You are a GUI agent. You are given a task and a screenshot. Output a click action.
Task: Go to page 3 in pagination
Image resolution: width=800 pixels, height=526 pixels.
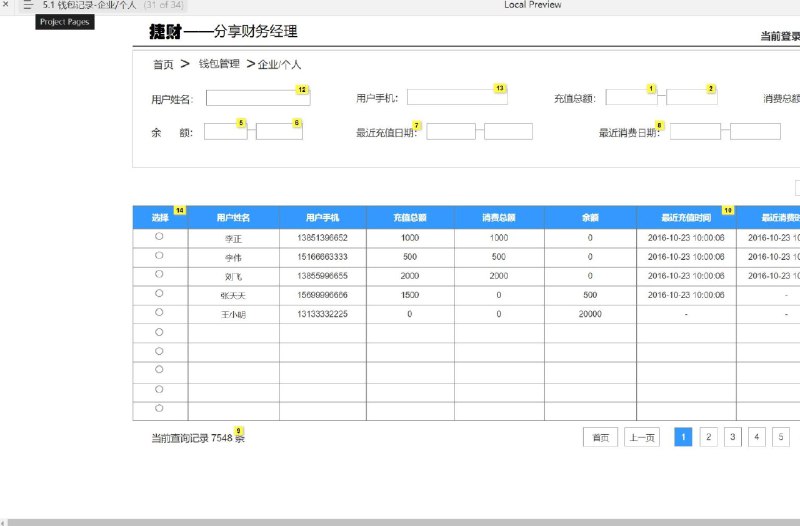[733, 437]
